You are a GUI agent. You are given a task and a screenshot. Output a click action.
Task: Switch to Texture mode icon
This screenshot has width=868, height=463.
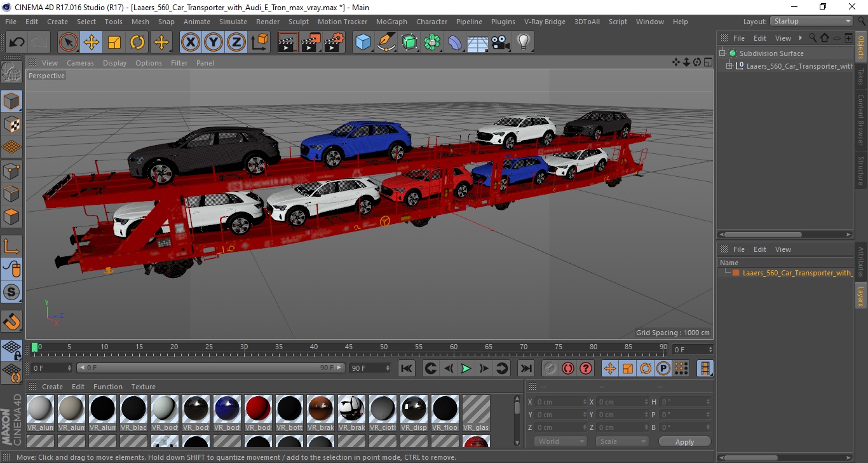click(11, 124)
